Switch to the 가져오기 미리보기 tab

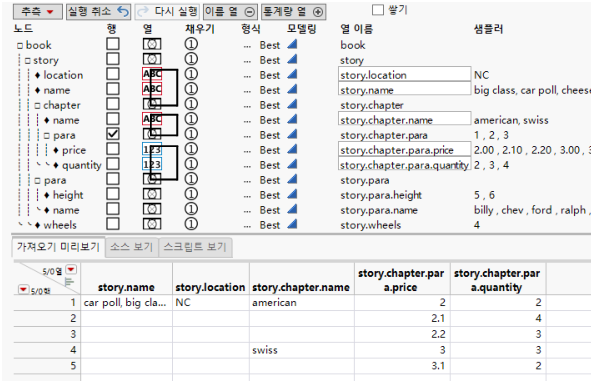(x=58, y=247)
